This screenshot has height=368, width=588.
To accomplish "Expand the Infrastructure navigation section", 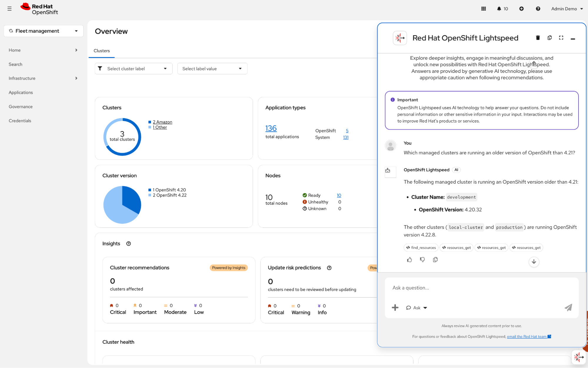I will pyautogui.click(x=44, y=78).
